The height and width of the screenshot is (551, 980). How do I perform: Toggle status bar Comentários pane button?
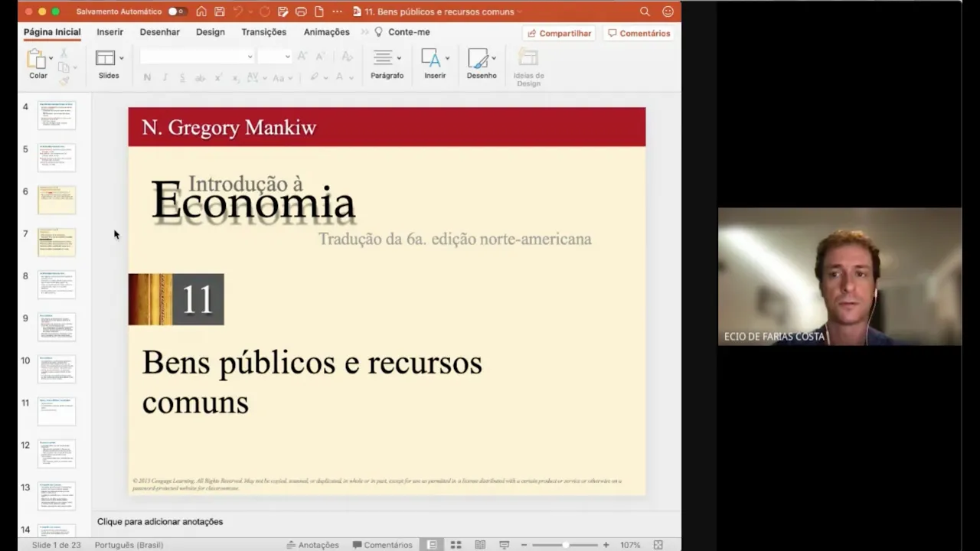tap(382, 545)
